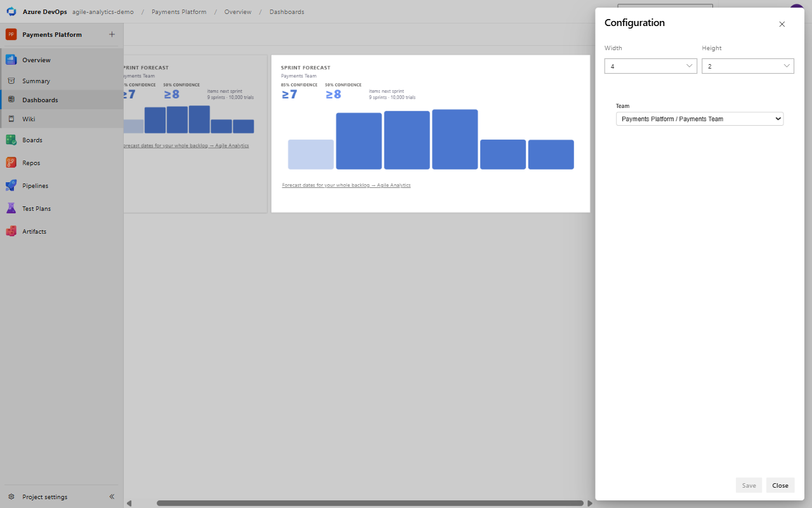
Task: Click the Repos icon in the sidebar
Action: tap(11, 163)
